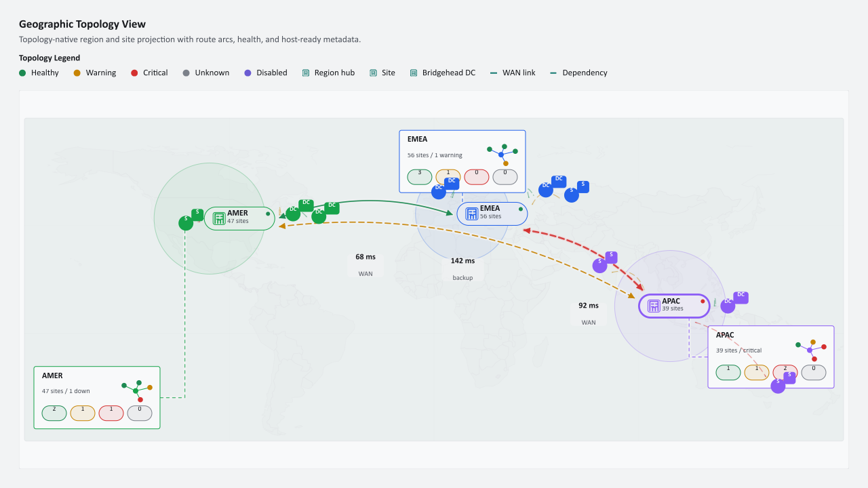Select the green Healthy legend dot
The width and height of the screenshot is (868, 488).
[22, 73]
